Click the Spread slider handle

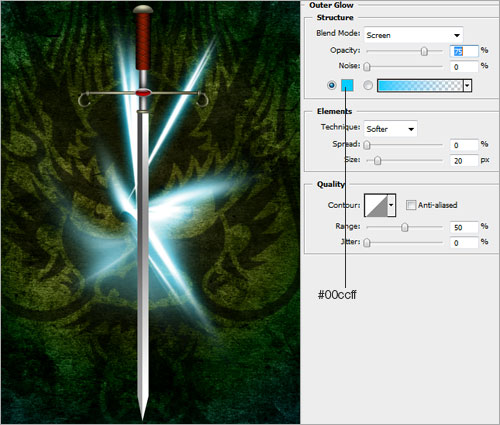coord(367,145)
